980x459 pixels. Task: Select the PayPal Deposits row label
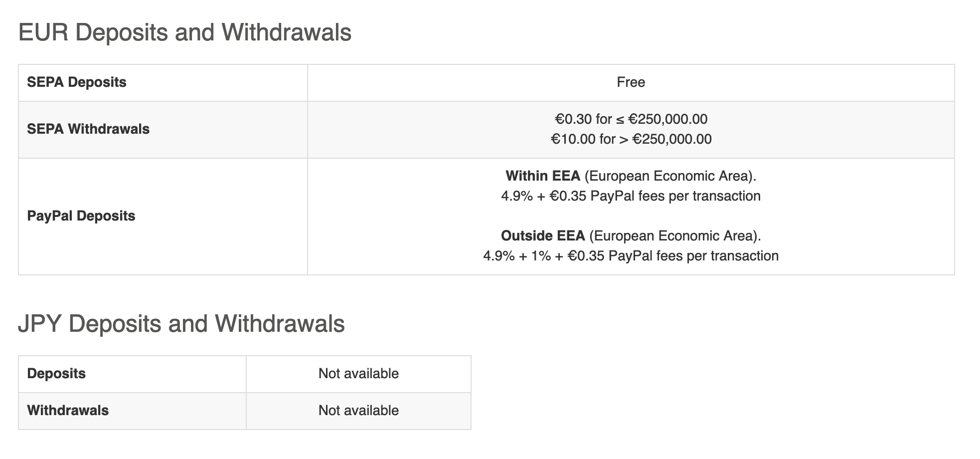click(x=81, y=216)
